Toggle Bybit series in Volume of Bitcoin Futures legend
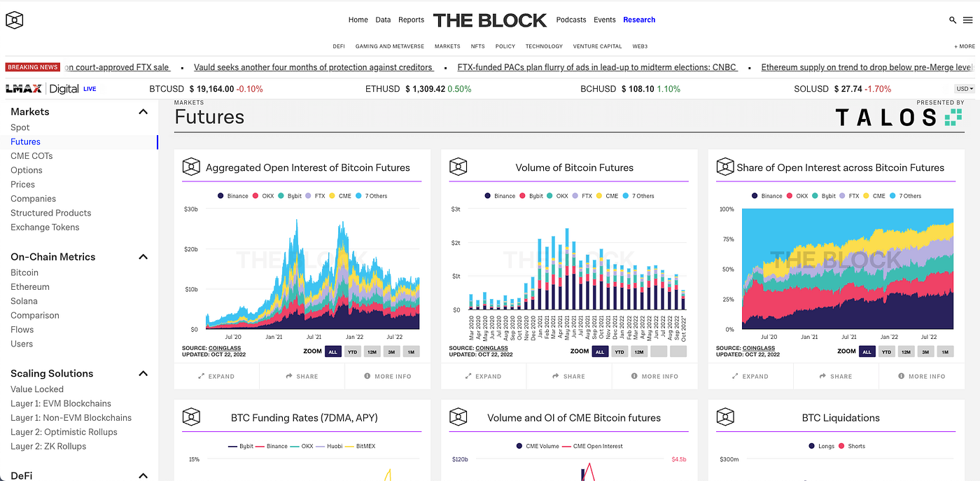Screen dimensions: 980x481 coord(531,196)
